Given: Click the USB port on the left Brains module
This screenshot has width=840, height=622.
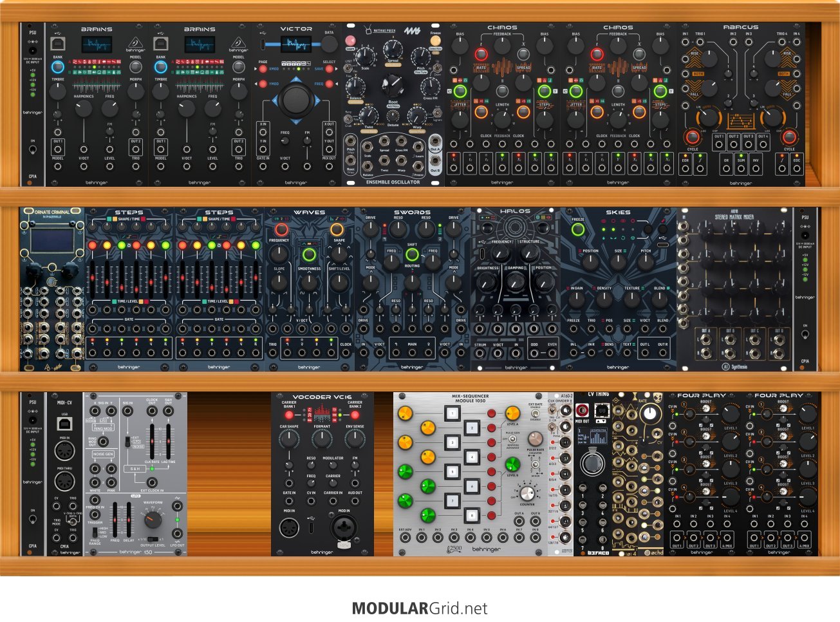Looking at the screenshot, I should (x=58, y=44).
